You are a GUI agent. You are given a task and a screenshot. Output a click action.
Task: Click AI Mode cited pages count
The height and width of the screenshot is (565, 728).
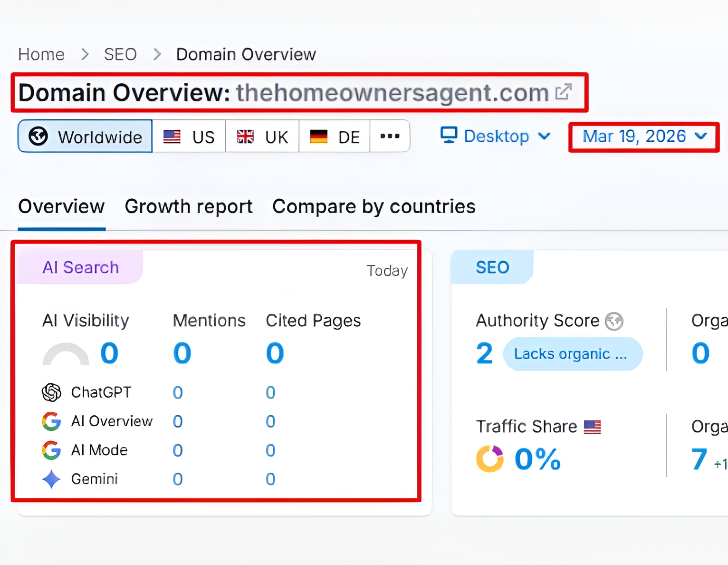pyautogui.click(x=270, y=450)
